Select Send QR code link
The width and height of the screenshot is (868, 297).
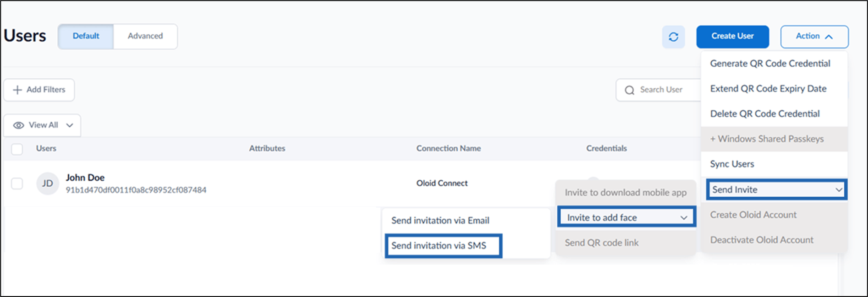626,243
